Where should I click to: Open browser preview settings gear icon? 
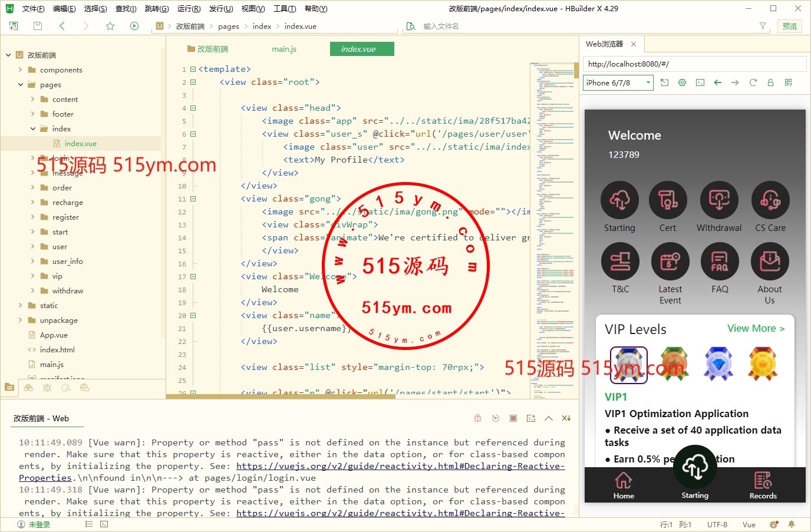[682, 82]
